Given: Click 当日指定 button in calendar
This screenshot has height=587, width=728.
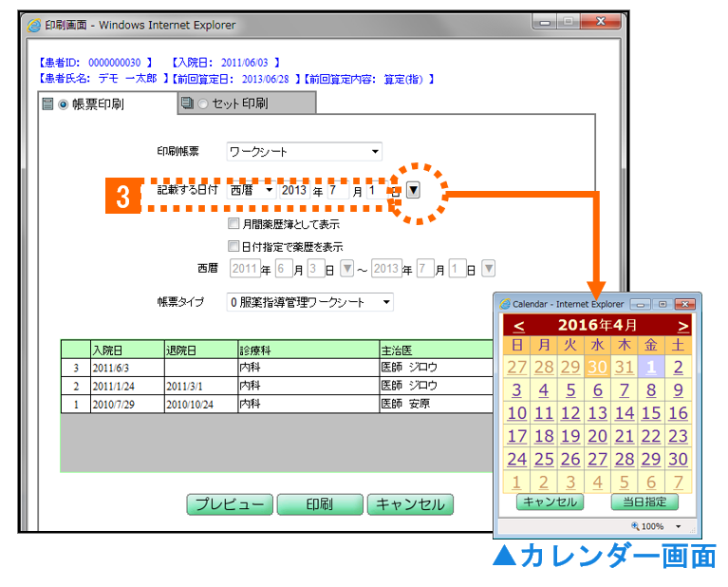Looking at the screenshot, I should [645, 502].
